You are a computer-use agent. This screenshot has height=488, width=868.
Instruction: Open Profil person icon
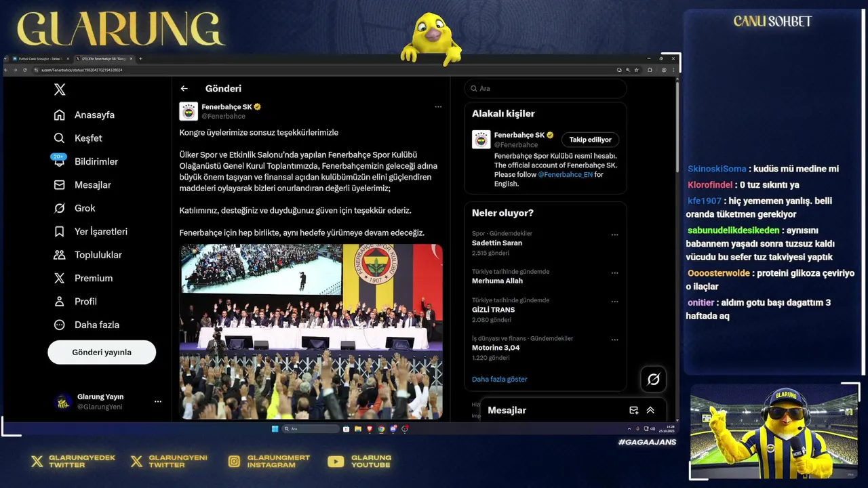pos(60,302)
